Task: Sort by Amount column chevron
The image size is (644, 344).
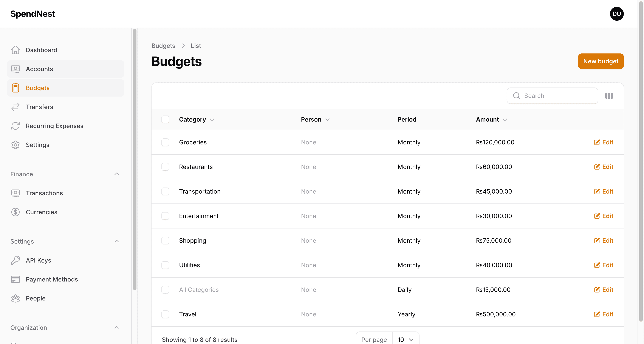Action: click(505, 120)
